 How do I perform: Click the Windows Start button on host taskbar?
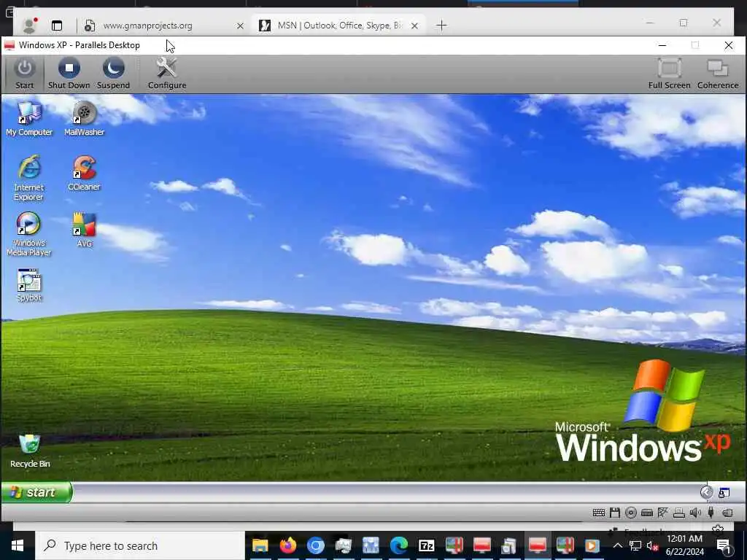(x=18, y=545)
